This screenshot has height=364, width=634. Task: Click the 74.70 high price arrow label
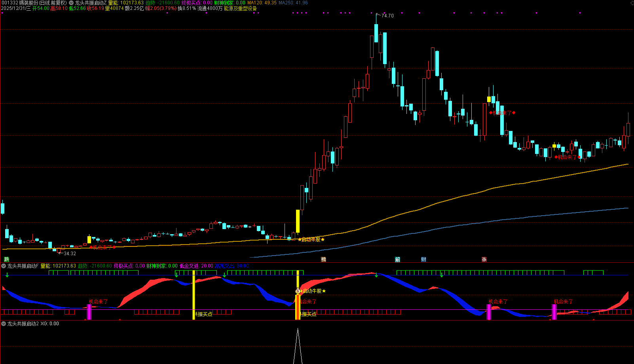click(387, 16)
